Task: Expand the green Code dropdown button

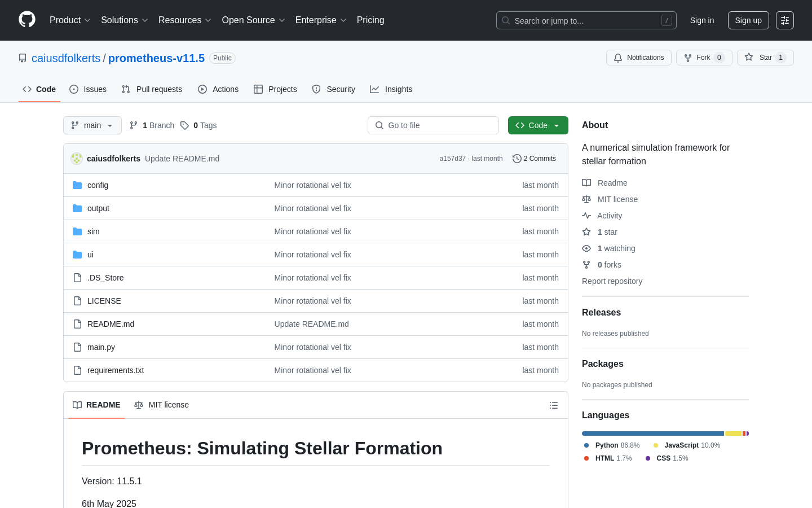Action: pos(538,125)
